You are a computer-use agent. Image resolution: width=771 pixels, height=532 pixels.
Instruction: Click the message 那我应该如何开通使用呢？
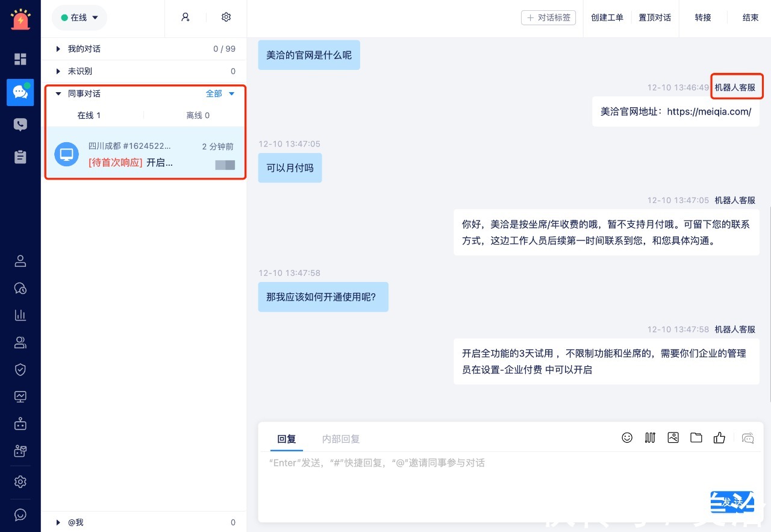(323, 297)
